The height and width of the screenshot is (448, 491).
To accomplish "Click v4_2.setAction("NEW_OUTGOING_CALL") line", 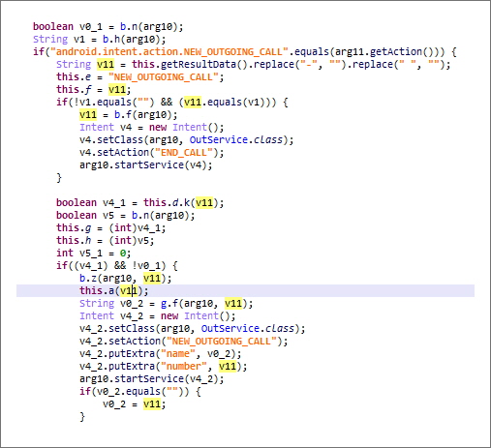I will (184, 341).
